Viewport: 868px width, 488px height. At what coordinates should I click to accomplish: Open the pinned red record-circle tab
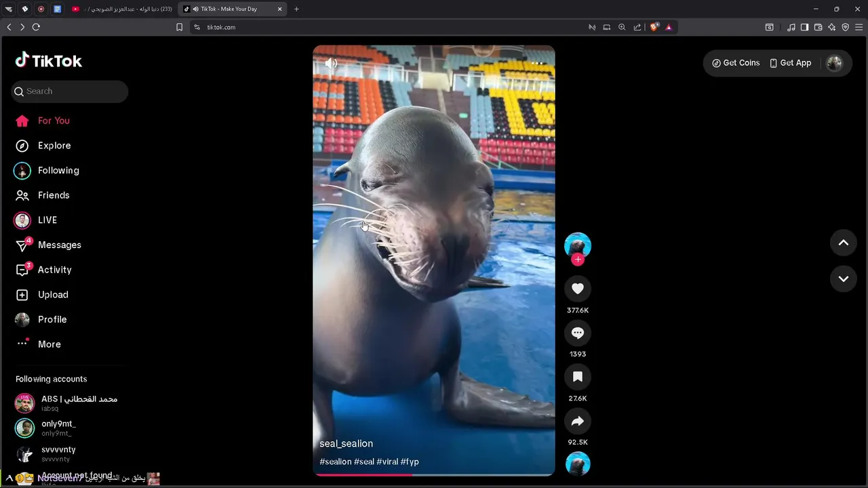(x=41, y=9)
